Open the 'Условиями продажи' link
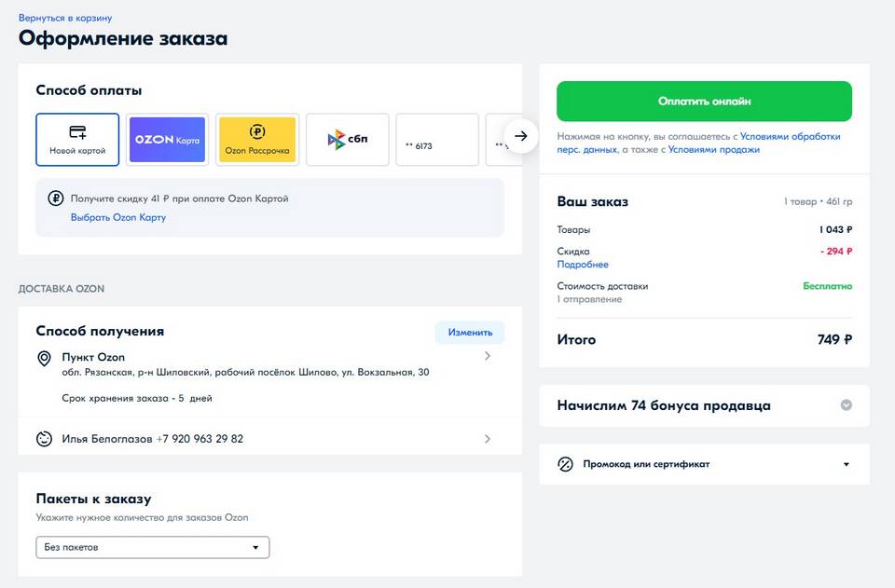 pos(713,149)
